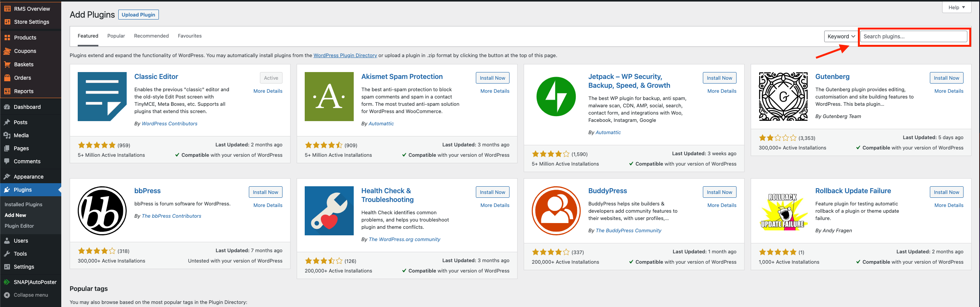Screen dimensions: 980x307
Task: Open the WordPress Plugin Directory link
Action: [x=345, y=56]
